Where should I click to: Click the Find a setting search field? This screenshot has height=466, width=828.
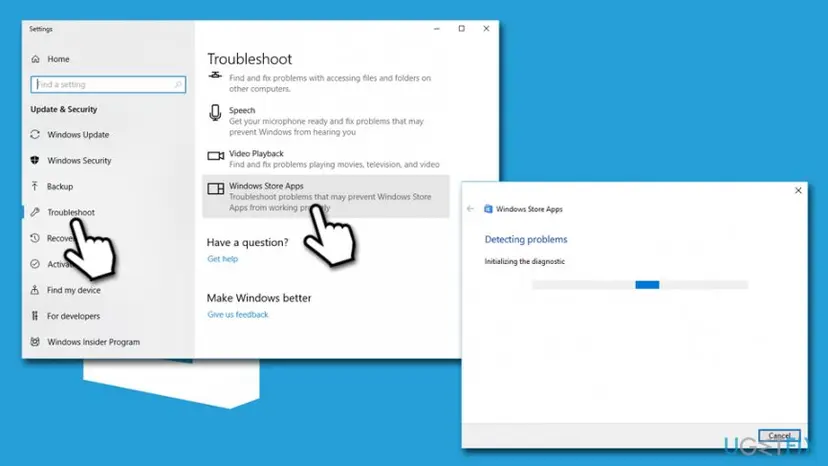tap(108, 85)
